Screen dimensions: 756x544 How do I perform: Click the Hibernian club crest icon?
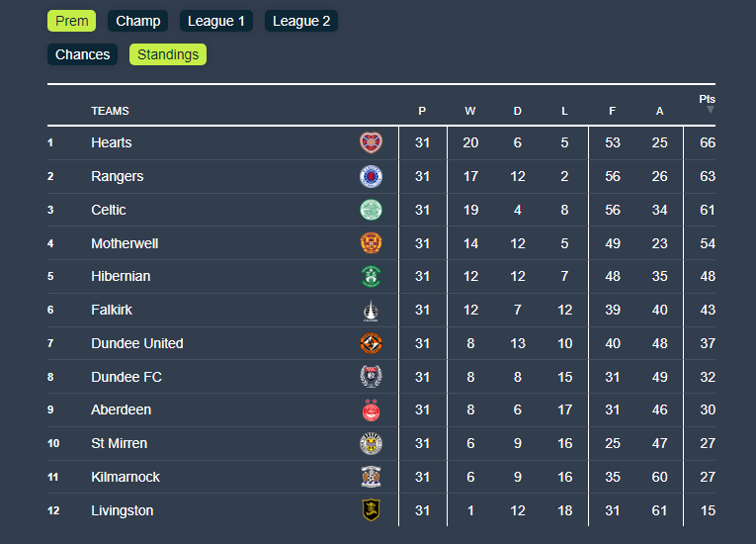coord(371,276)
